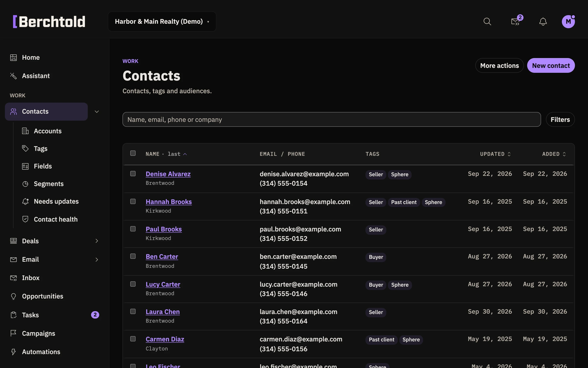Check the Ben Carter row checkbox
The height and width of the screenshot is (368, 588).
point(133,256)
